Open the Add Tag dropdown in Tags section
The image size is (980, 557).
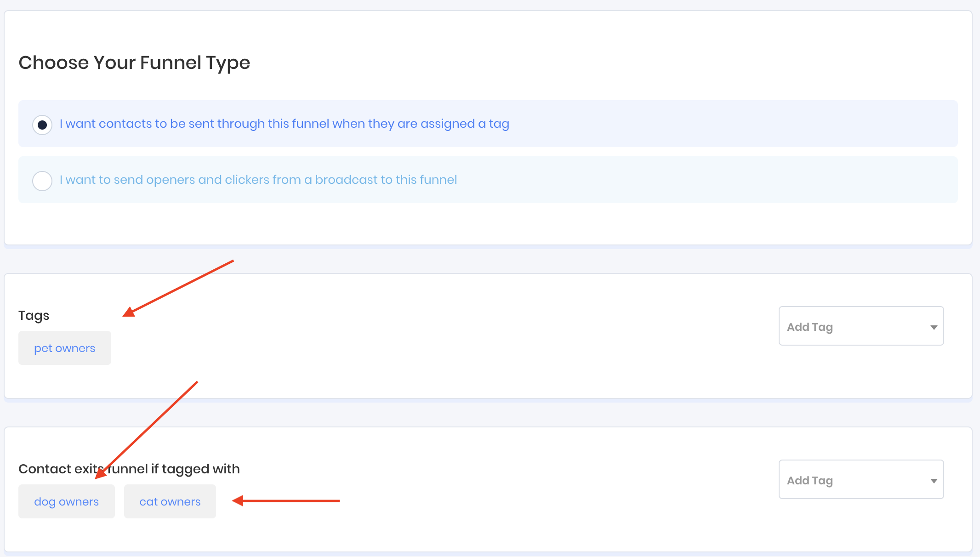(855, 326)
